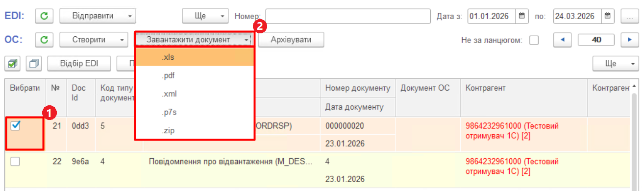Click the Дата документу column header

point(357,107)
